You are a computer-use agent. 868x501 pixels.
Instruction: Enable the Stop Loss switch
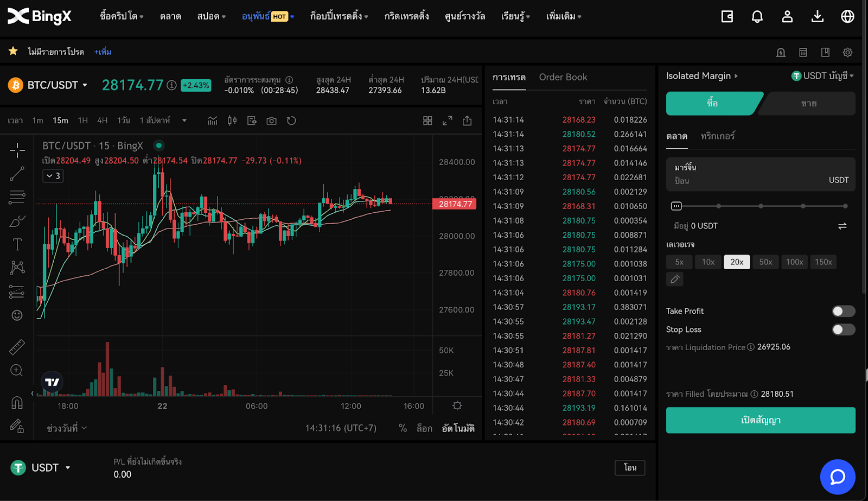pyautogui.click(x=843, y=329)
